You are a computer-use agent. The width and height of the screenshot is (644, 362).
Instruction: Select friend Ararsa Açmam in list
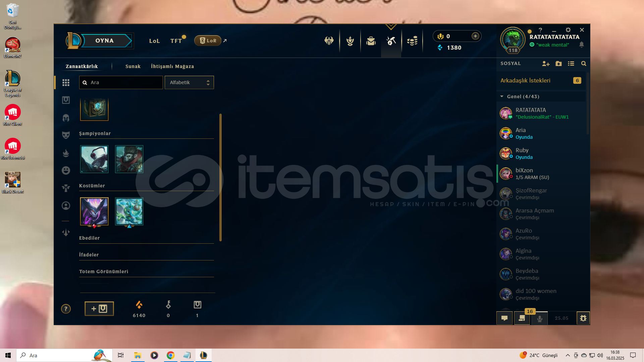tap(541, 214)
